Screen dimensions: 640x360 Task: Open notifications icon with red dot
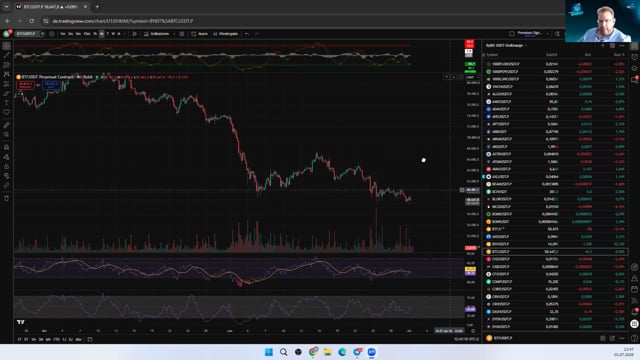point(634,311)
